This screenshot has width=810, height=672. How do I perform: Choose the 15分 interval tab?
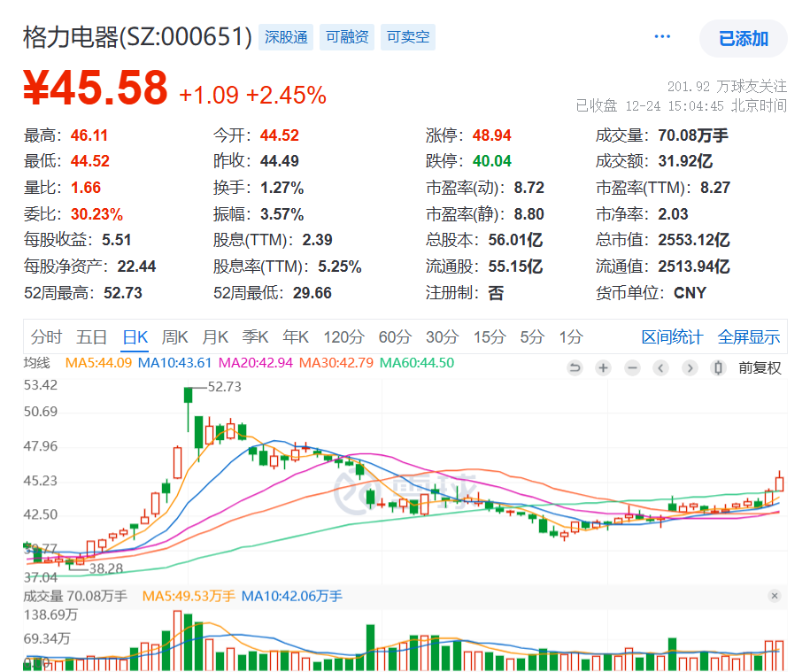coord(490,337)
